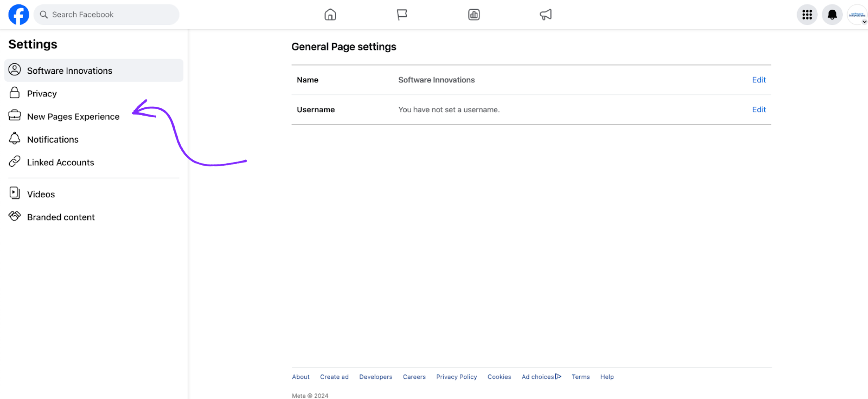868x399 pixels.
Task: Open the nine-dot apps menu
Action: 807,14
